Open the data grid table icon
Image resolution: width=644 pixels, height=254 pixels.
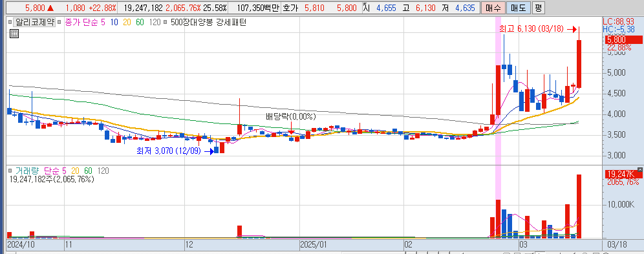click(x=14, y=34)
